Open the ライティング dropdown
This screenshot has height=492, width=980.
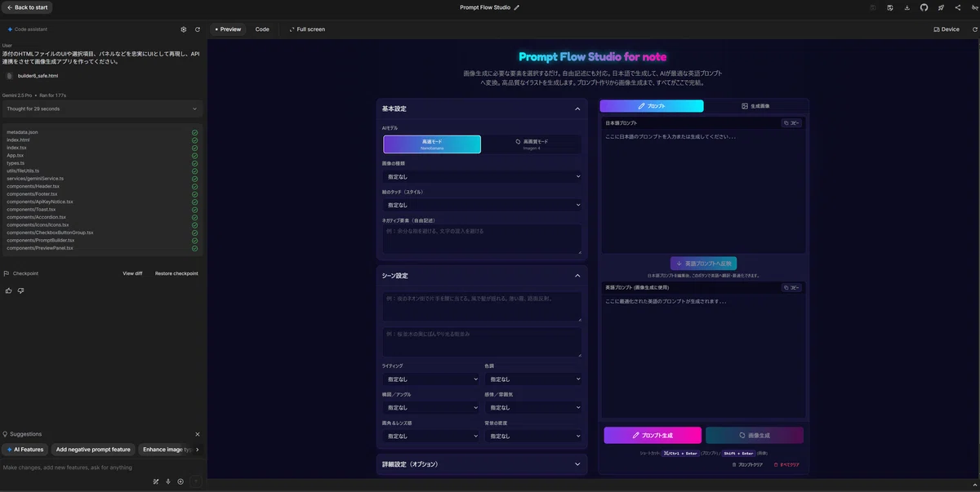pyautogui.click(x=430, y=379)
